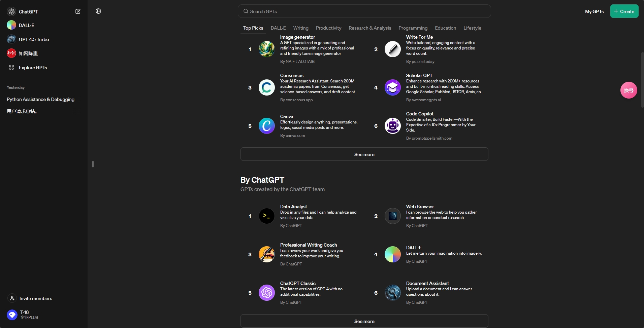Open the DALL·E colorful circle in By ChatGPT
Image resolution: width=644 pixels, height=328 pixels.
(x=393, y=254)
